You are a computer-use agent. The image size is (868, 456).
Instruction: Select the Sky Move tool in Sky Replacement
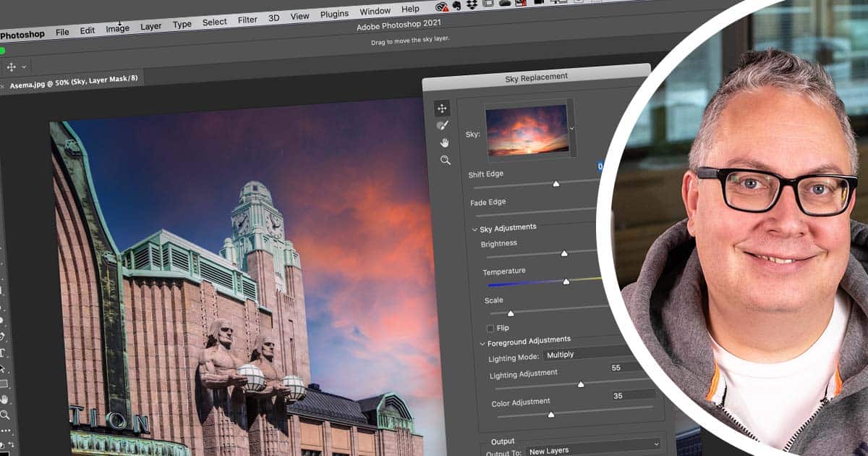click(x=442, y=109)
